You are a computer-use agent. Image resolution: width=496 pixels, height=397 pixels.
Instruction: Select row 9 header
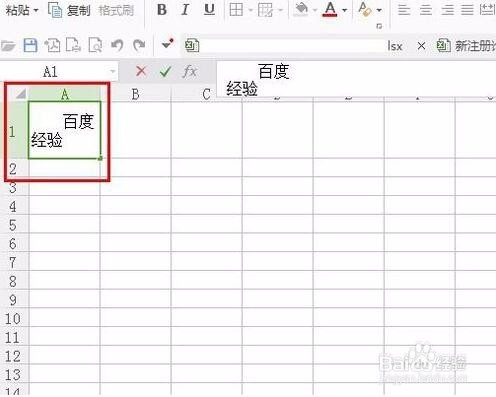pyautogui.click(x=13, y=300)
